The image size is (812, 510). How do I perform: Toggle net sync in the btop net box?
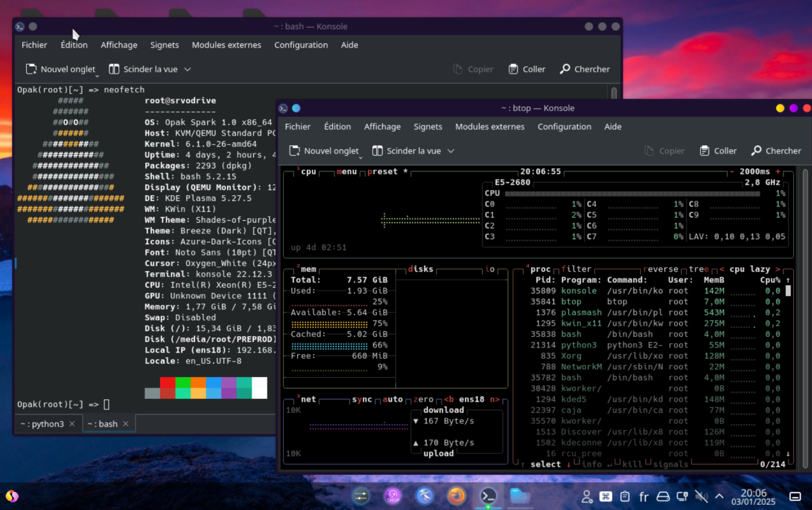[x=362, y=399]
